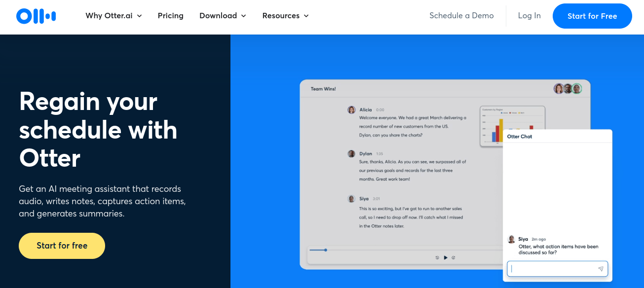Click Siya's avatar beside the 3:01 message
The width and height of the screenshot is (644, 288).
pos(351,199)
